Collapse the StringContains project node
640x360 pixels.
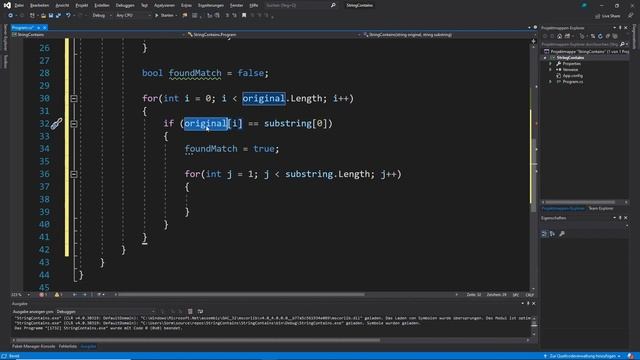tap(545, 58)
